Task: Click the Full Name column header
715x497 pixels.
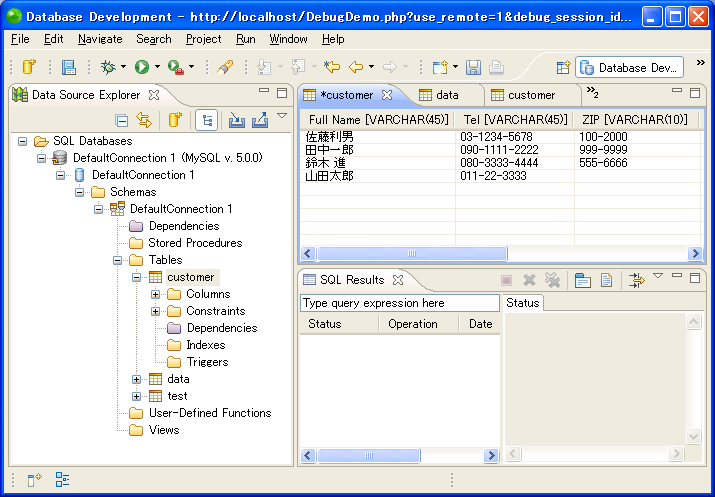Action: coord(378,120)
